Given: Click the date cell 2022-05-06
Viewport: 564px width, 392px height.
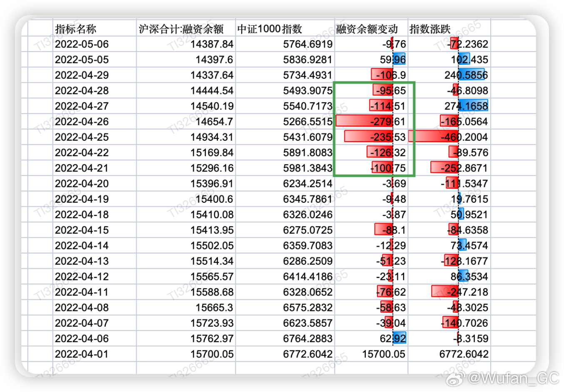Looking at the screenshot, I should click(95, 44).
